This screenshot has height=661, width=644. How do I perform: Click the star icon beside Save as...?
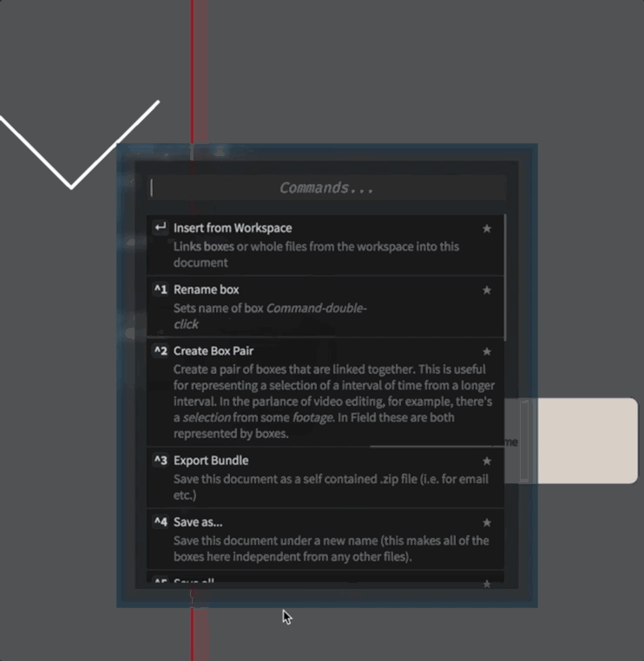[487, 523]
